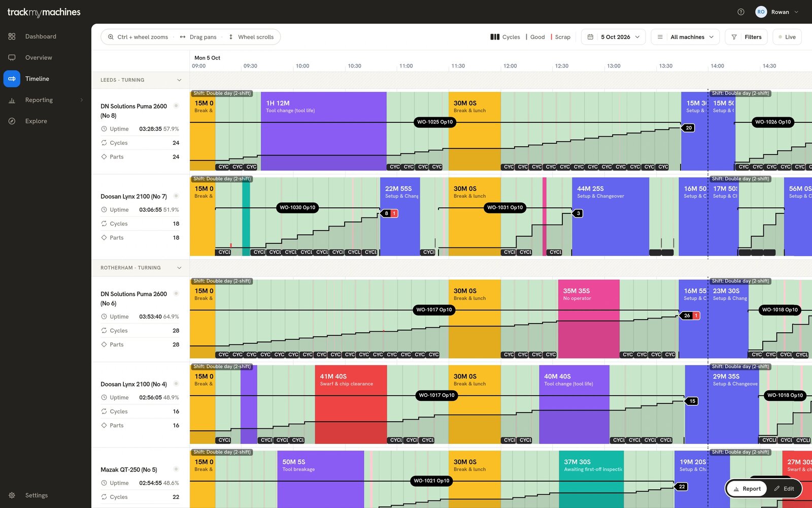Open the Rowan account menu
This screenshot has height=508, width=812.
[777, 12]
